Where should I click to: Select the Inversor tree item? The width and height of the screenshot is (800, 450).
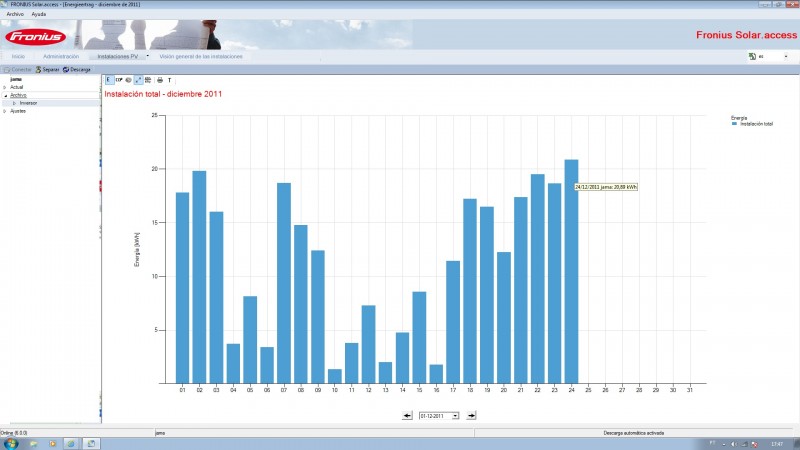point(28,103)
